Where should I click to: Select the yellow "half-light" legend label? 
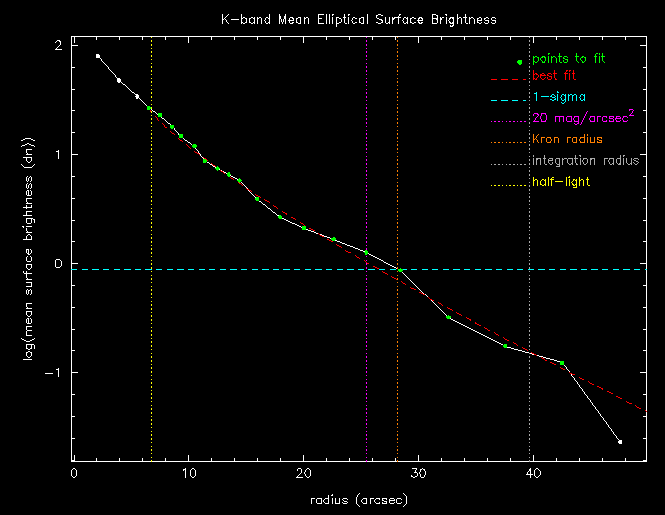click(561, 181)
